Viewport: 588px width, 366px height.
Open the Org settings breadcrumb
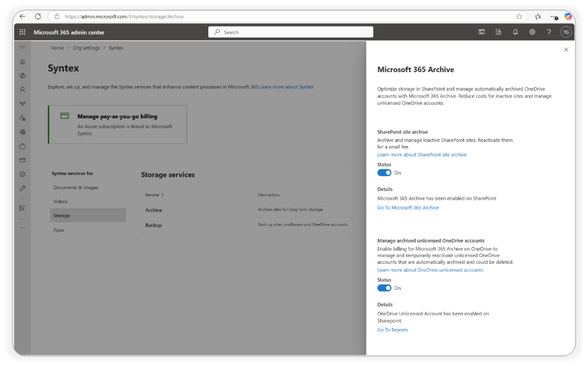click(x=86, y=48)
